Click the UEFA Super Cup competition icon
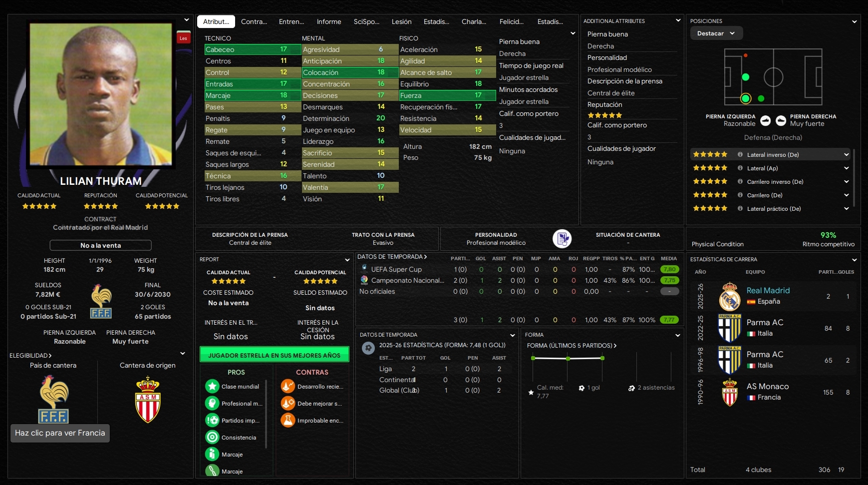 pyautogui.click(x=364, y=269)
